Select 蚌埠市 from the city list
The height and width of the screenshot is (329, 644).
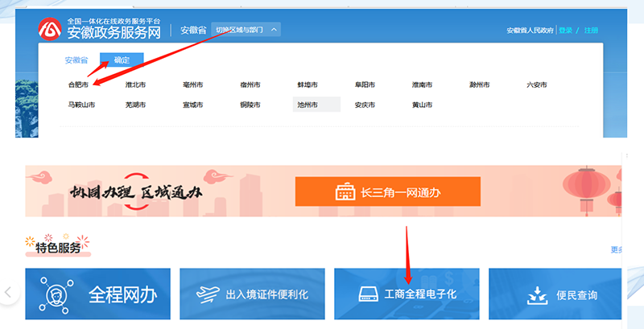(308, 85)
